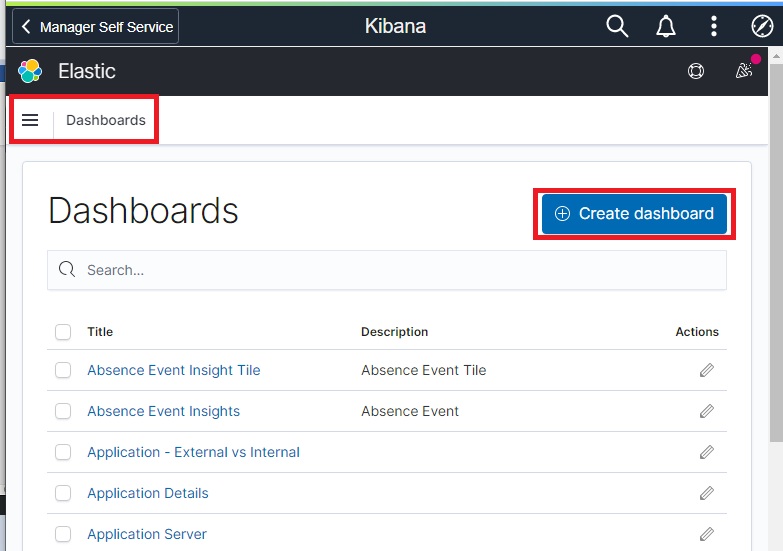Click the Elastic logo icon

(x=31, y=71)
